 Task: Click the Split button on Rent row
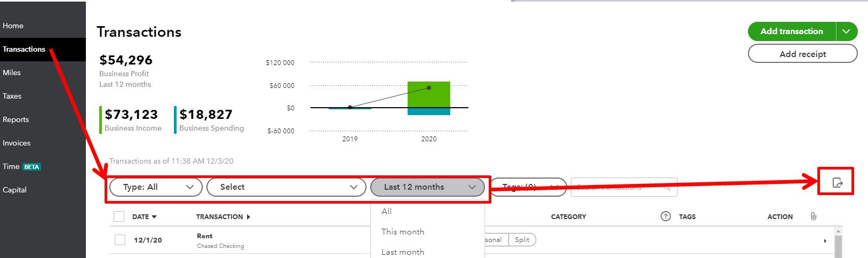522,240
